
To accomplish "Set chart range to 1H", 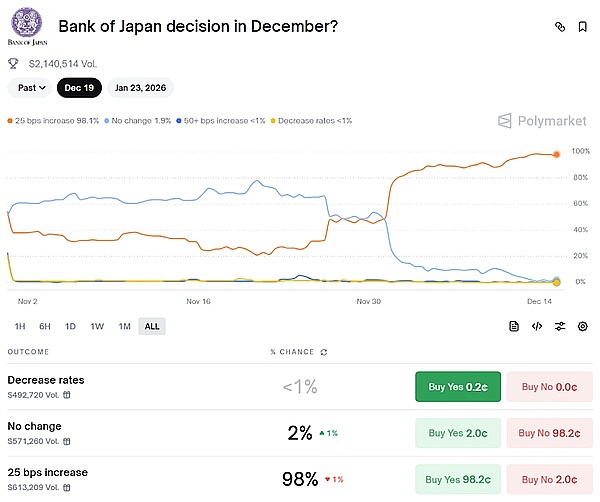I will coord(18,326).
